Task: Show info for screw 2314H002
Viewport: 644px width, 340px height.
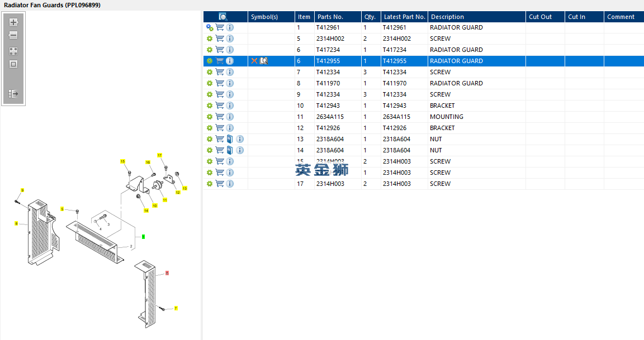Action: 230,39
